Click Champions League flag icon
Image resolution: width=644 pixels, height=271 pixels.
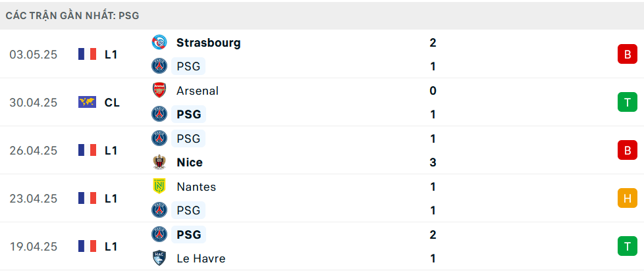pos(87,102)
